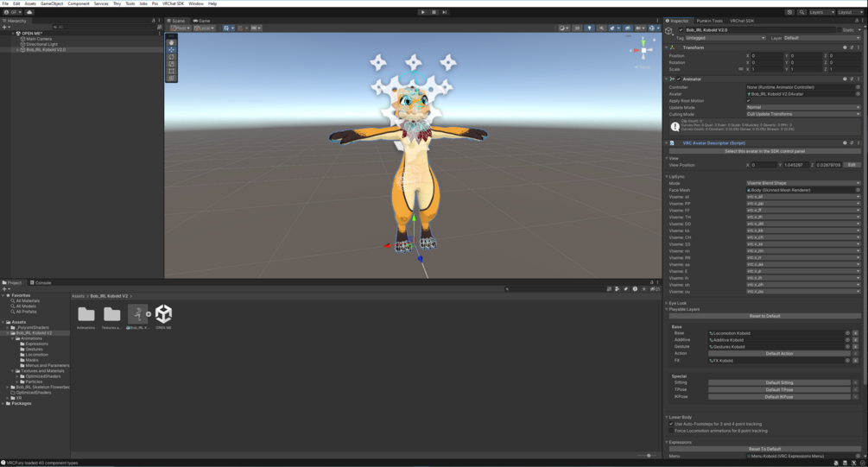Open the Layout dropdown in top toolbar
868x467 pixels.
tap(850, 12)
